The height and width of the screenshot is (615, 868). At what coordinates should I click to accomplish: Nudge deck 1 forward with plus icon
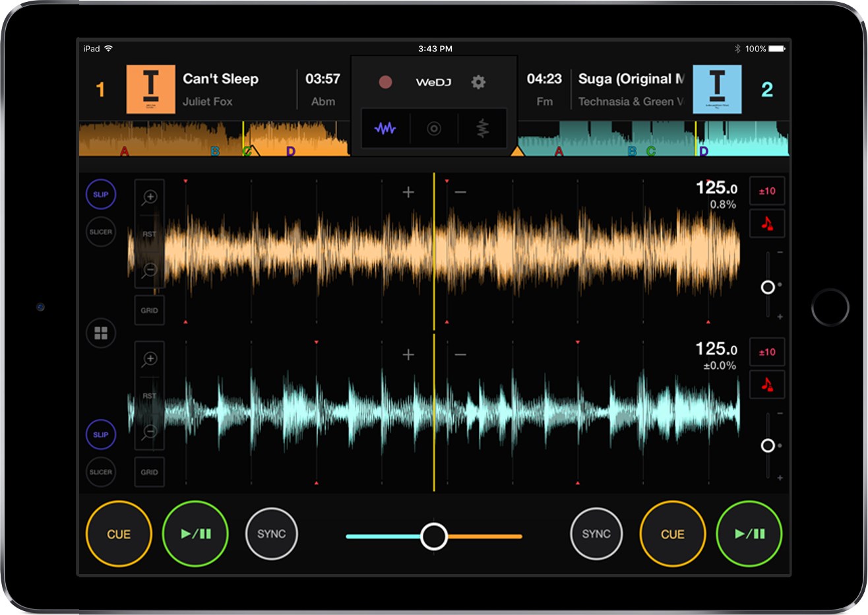[x=408, y=192]
